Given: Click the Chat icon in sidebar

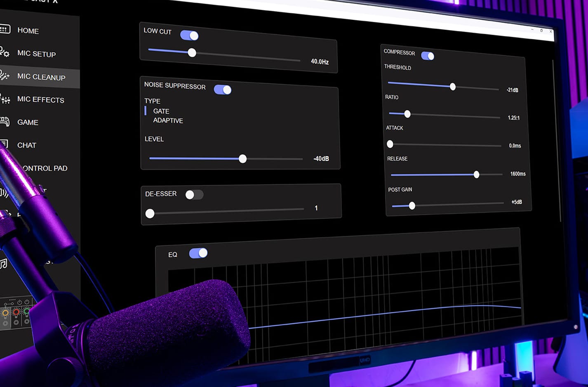Looking at the screenshot, I should (x=4, y=144).
